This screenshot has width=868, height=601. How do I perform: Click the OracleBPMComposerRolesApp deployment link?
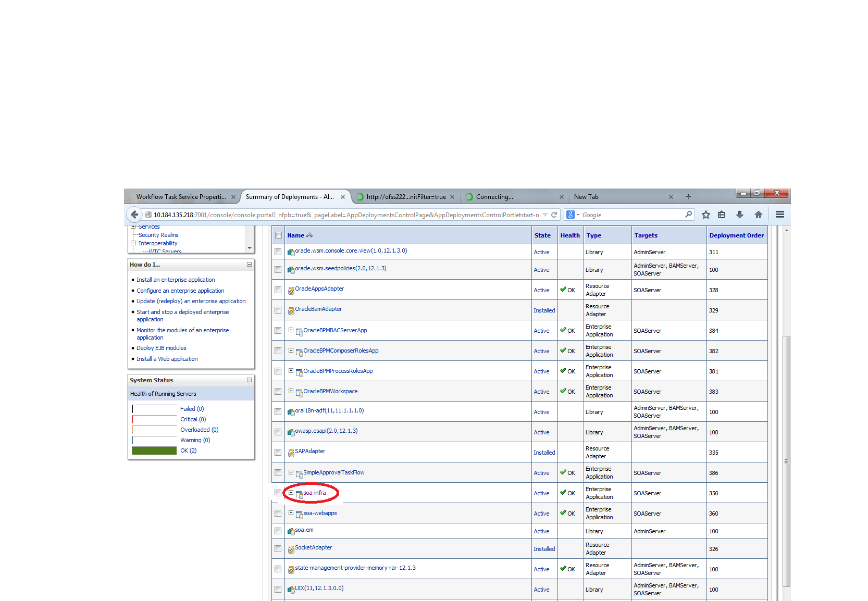(341, 350)
